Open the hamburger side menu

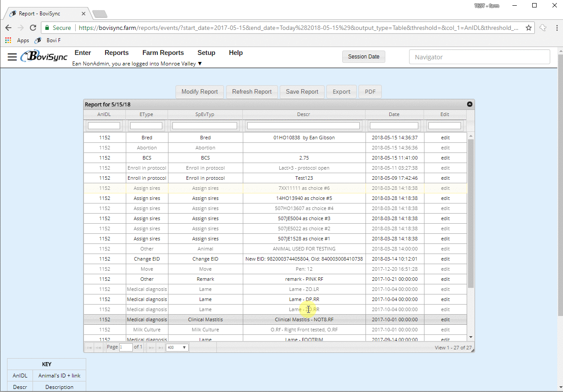point(12,57)
